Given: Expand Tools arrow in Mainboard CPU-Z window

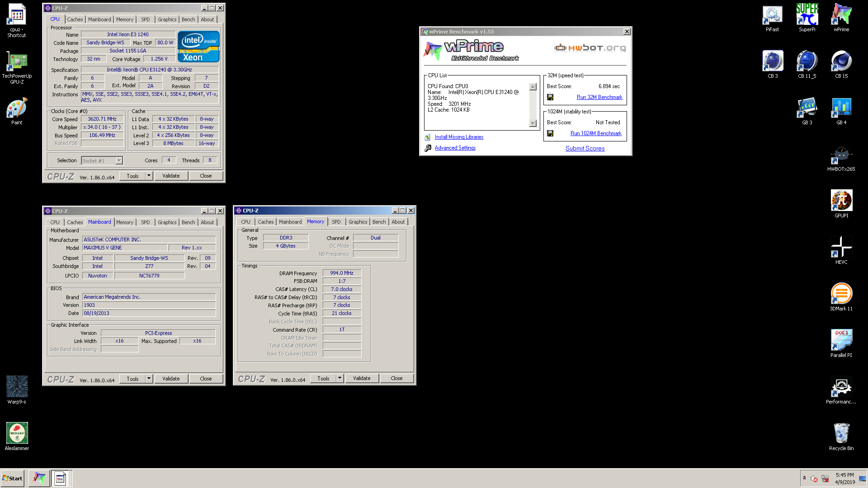Looking at the screenshot, I should click(149, 379).
